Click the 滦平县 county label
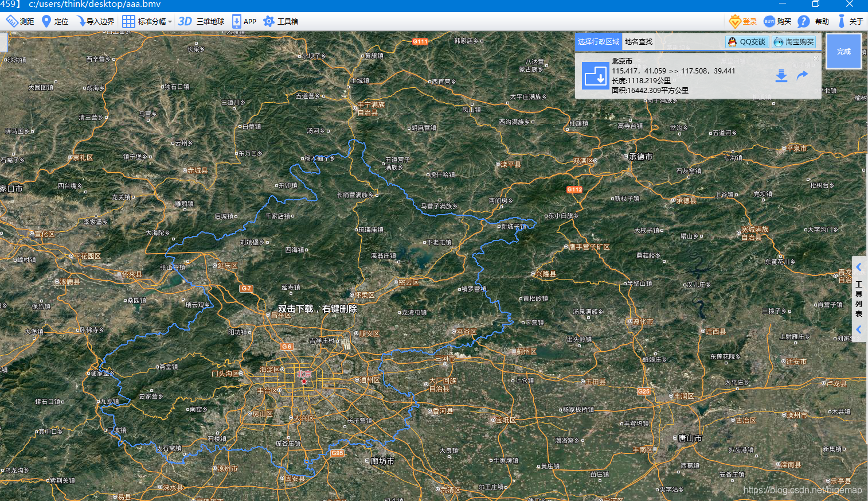The width and height of the screenshot is (868, 501). pyautogui.click(x=510, y=164)
